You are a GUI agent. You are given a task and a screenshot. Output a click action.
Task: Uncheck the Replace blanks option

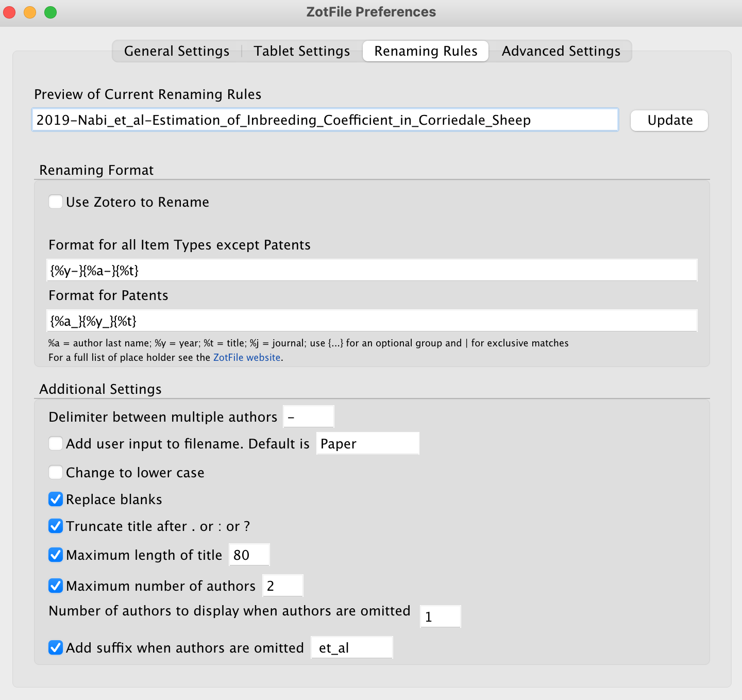pyautogui.click(x=56, y=499)
